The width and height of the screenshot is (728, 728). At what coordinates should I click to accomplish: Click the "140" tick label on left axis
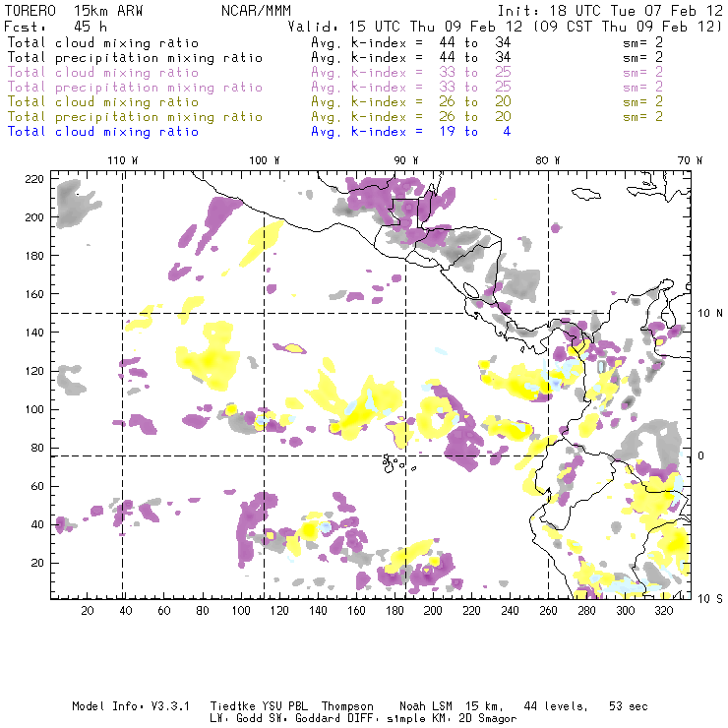(x=34, y=333)
